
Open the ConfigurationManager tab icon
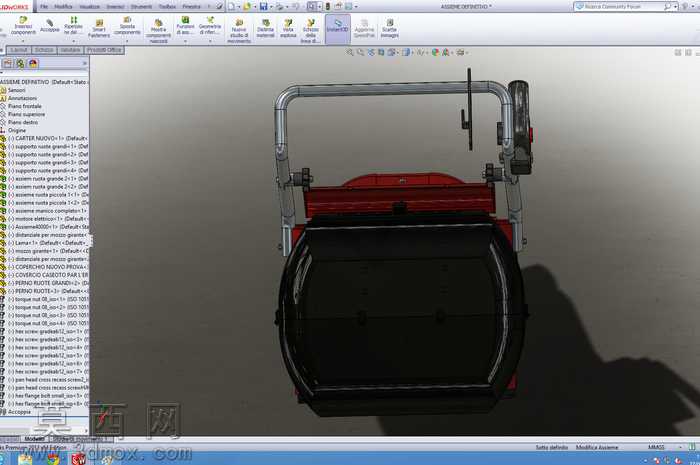pyautogui.click(x=20, y=64)
